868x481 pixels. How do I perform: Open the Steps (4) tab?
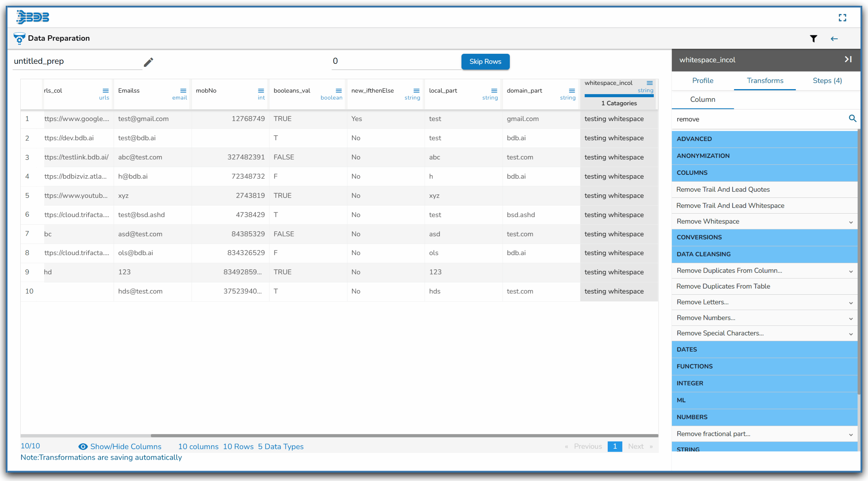[827, 81]
